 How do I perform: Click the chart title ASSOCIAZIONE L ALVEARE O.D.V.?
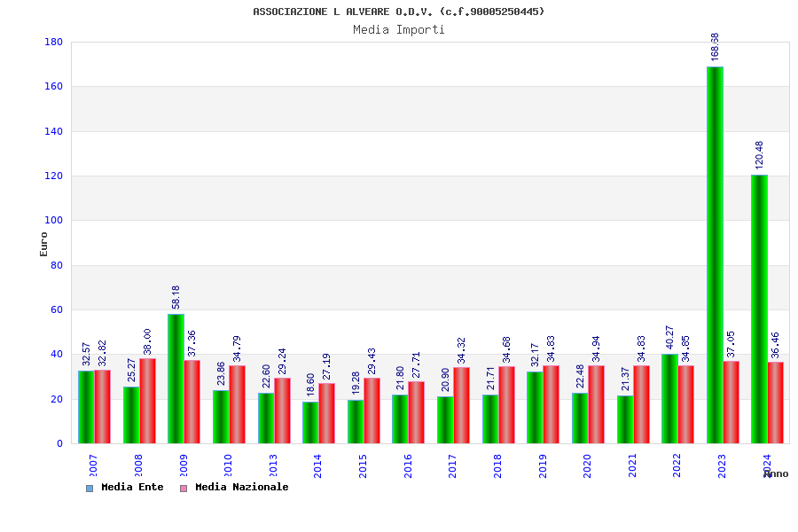398,12
